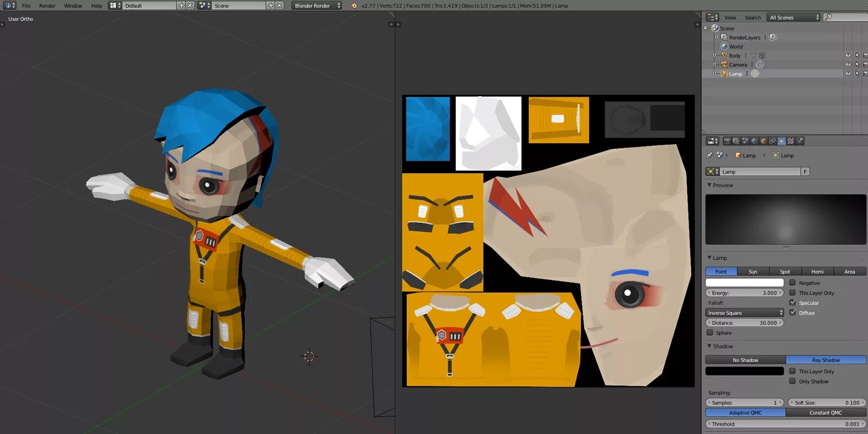
Task: Open the outliner Search menu
Action: point(752,18)
